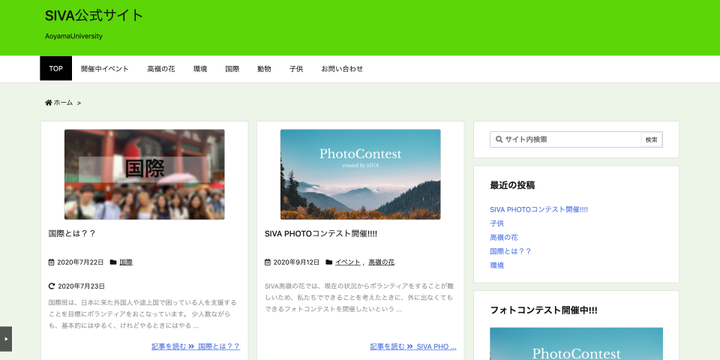This screenshot has width=720, height=360.
Task: Open 開催中イベント menu item
Action: click(x=105, y=69)
